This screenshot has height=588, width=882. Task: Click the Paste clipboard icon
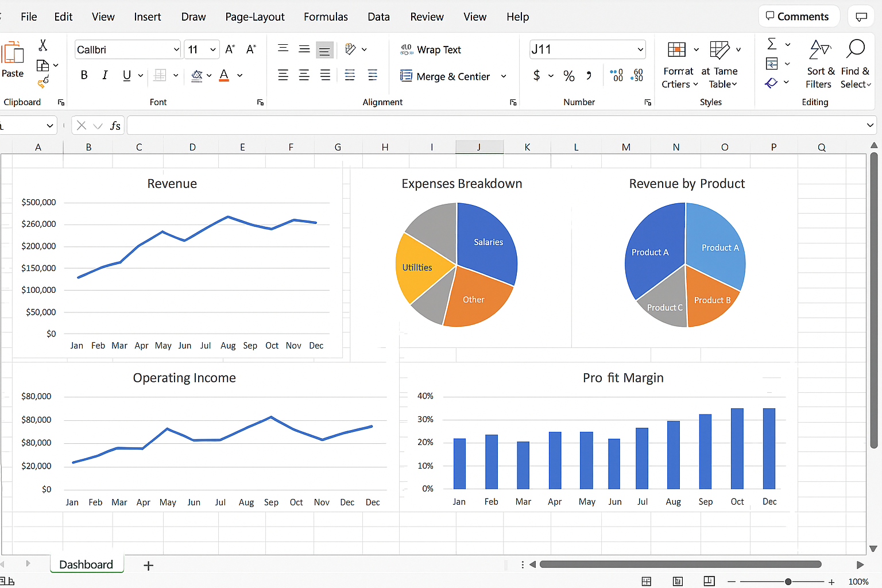[x=13, y=53]
